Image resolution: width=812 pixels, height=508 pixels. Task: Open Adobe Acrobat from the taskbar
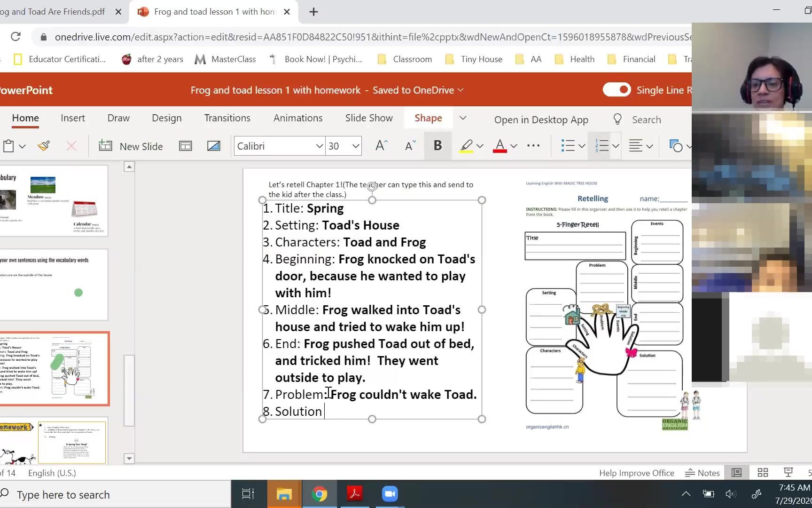(x=355, y=494)
